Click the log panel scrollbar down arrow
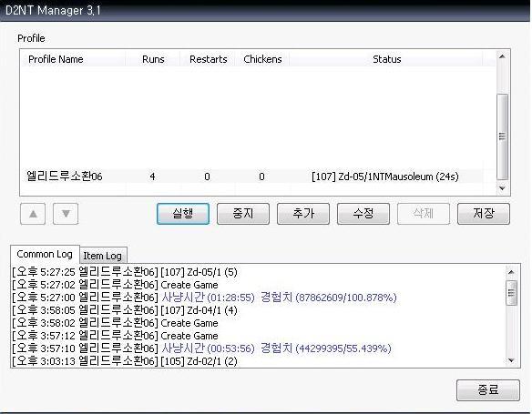This screenshot has width=532, height=414. 511,360
